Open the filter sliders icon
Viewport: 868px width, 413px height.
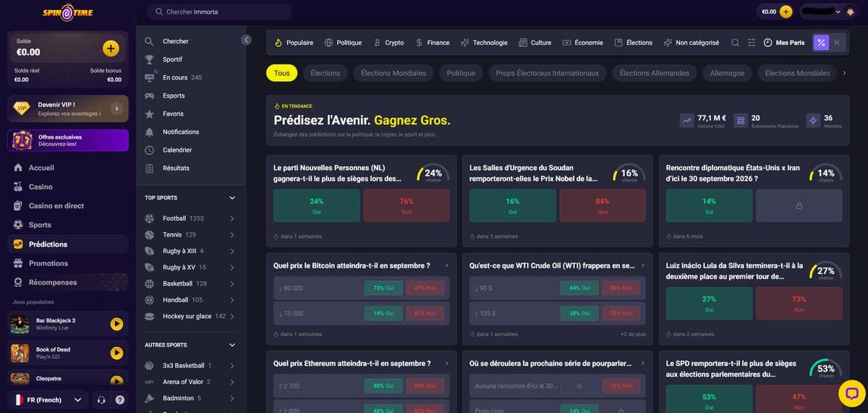(x=752, y=43)
